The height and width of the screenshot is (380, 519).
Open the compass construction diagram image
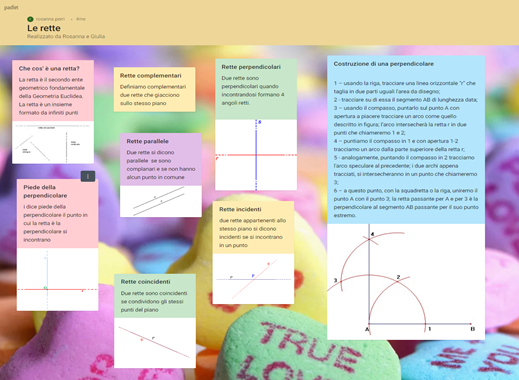pyautogui.click(x=406, y=282)
